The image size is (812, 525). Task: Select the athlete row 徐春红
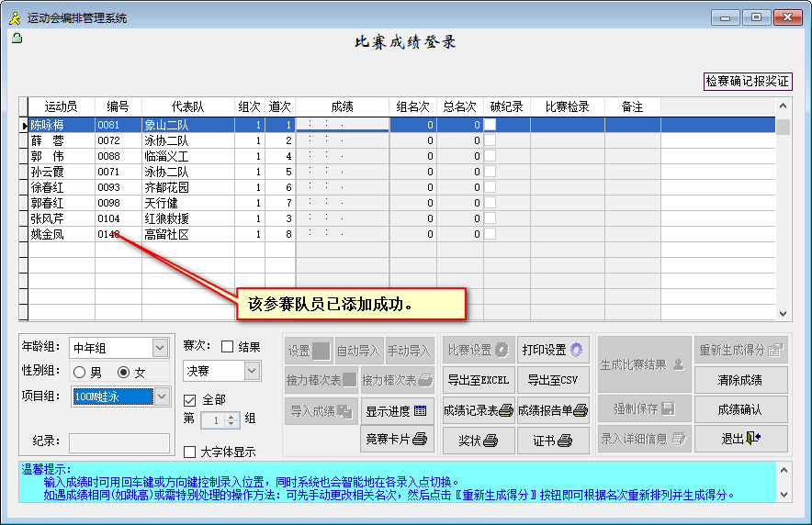(x=61, y=187)
